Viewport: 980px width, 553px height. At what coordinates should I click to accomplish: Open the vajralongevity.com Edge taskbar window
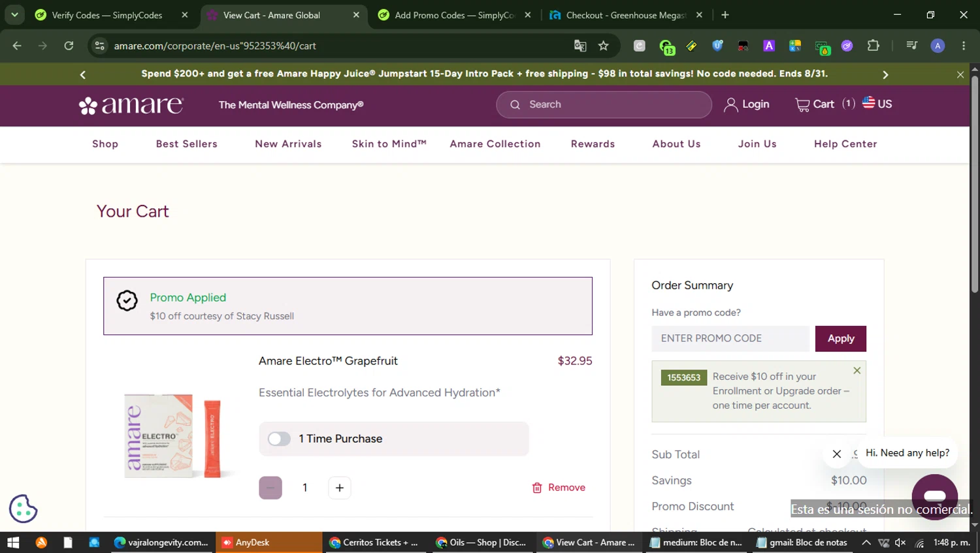[x=161, y=543]
